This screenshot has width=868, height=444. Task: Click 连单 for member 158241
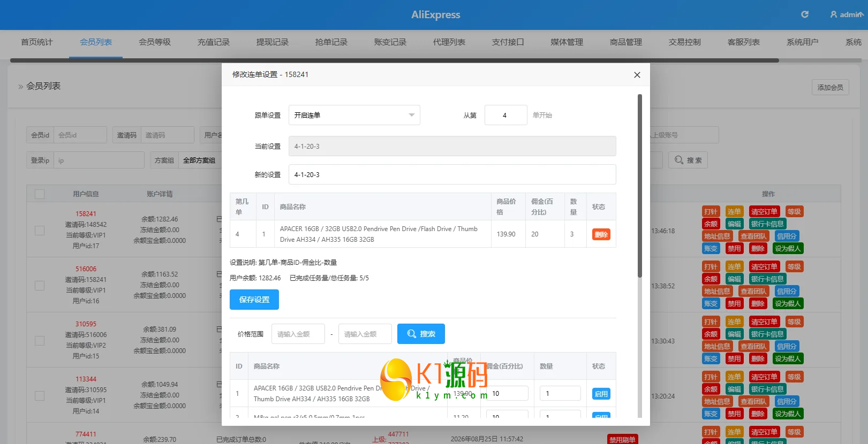tap(734, 212)
